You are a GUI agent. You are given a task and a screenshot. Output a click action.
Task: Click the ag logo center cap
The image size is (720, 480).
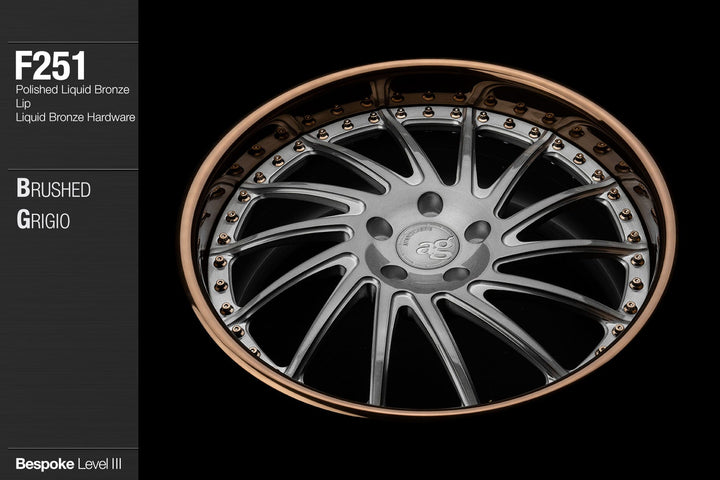[x=427, y=244]
